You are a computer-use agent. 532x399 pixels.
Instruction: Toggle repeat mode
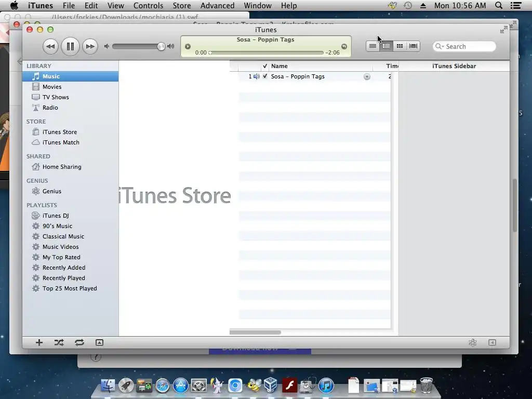[x=79, y=343]
